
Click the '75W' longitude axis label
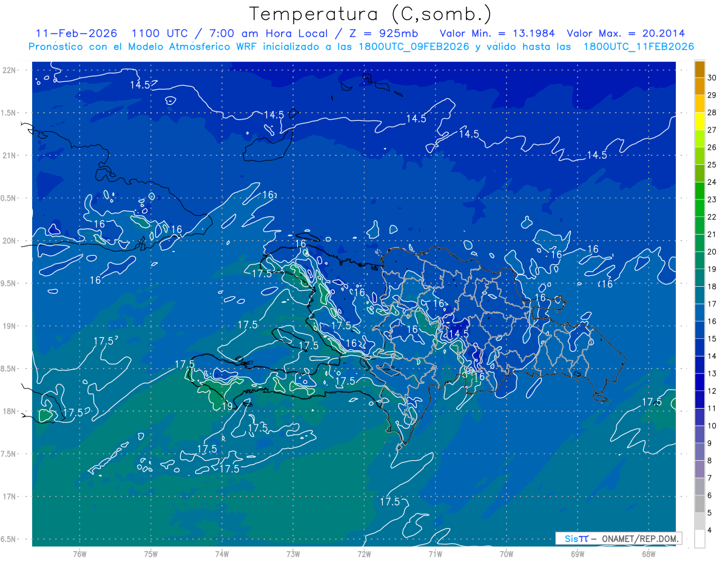[x=151, y=554]
